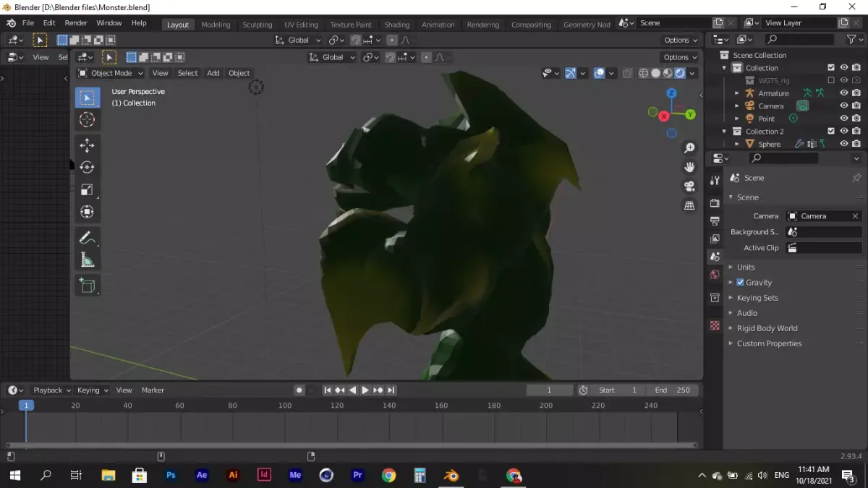Click the zoom magnifier viewport gizmo
The image size is (868, 488).
pyautogui.click(x=689, y=148)
